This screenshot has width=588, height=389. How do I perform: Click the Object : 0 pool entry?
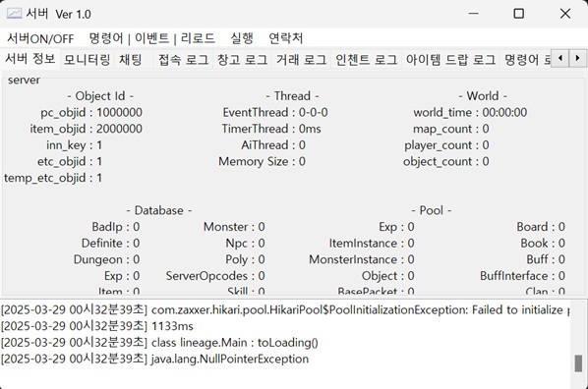coord(388,276)
